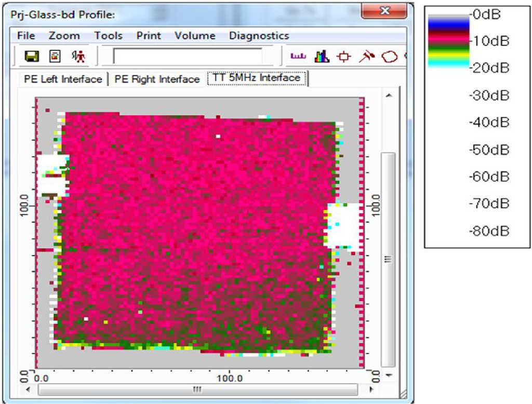Switch to PE Left Interface tab

click(x=63, y=79)
